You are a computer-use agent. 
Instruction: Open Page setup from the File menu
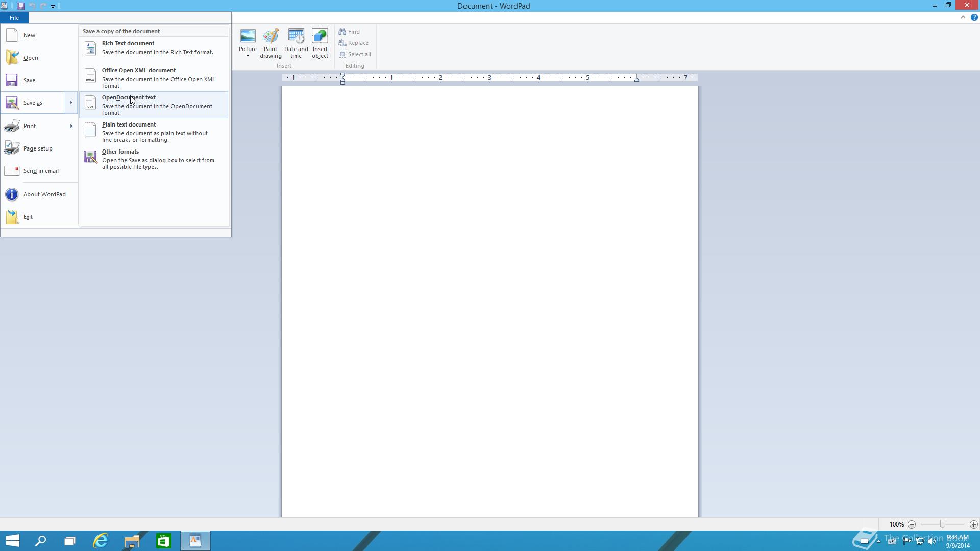point(39,148)
